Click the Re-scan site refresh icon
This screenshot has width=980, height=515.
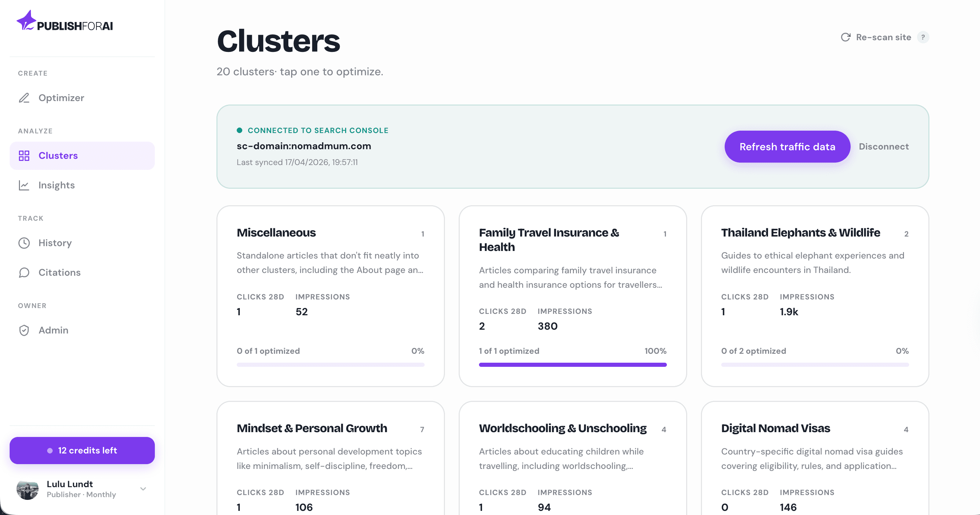click(845, 37)
